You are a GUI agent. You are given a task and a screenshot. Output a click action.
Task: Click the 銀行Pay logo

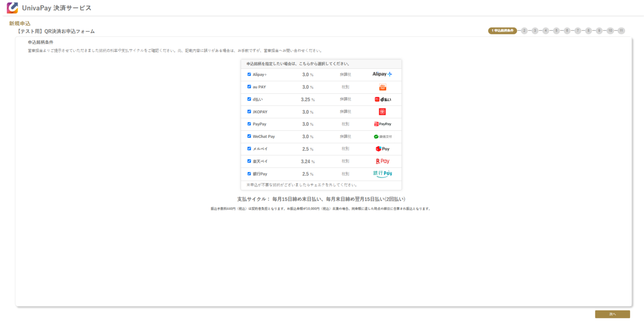coord(382,173)
